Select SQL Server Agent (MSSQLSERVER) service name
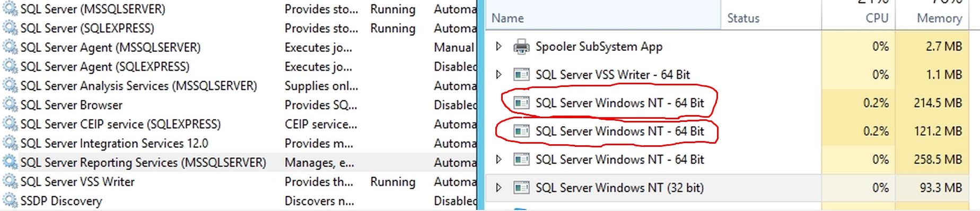980x211 pixels. tap(110, 47)
